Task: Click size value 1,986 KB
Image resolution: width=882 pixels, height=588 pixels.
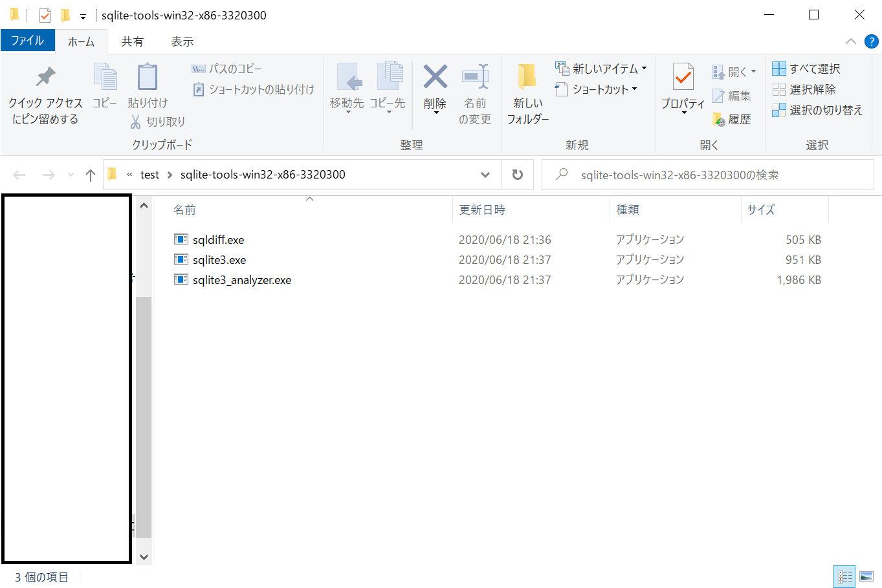Action: (x=799, y=280)
